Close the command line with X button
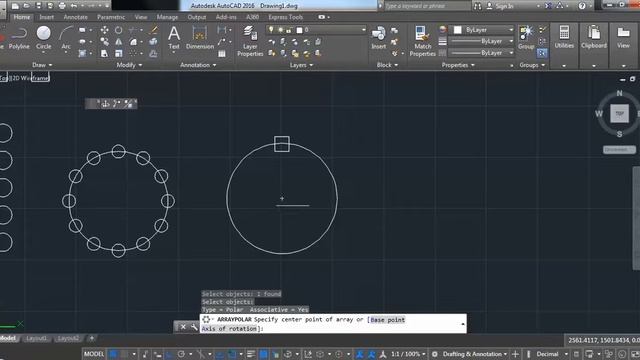The image size is (640, 360). tap(183, 327)
